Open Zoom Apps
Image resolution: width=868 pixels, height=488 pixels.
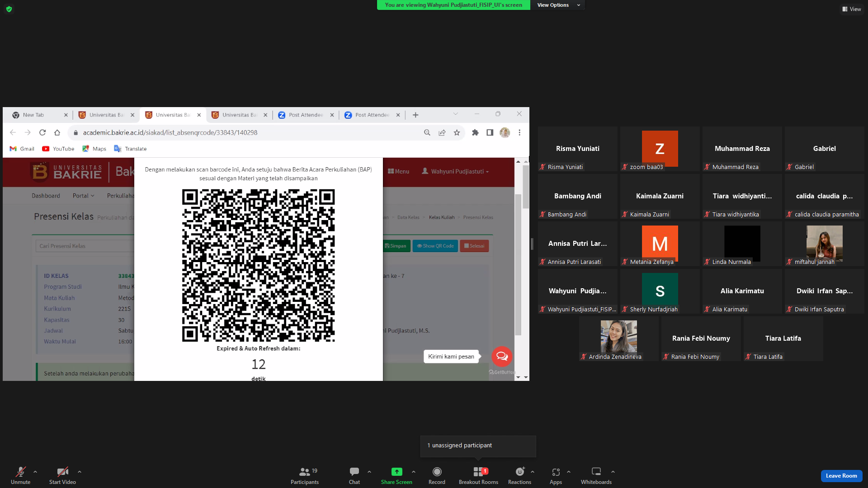(556, 475)
